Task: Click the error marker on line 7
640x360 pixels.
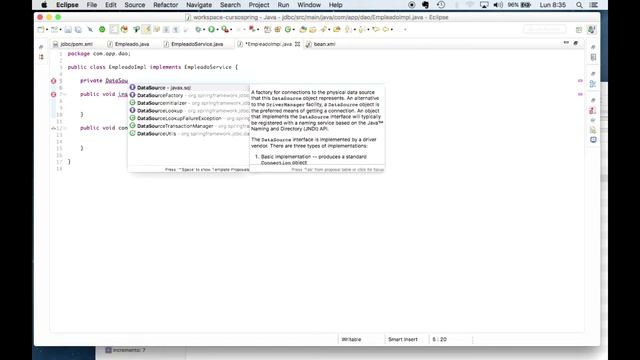Action: [53, 94]
